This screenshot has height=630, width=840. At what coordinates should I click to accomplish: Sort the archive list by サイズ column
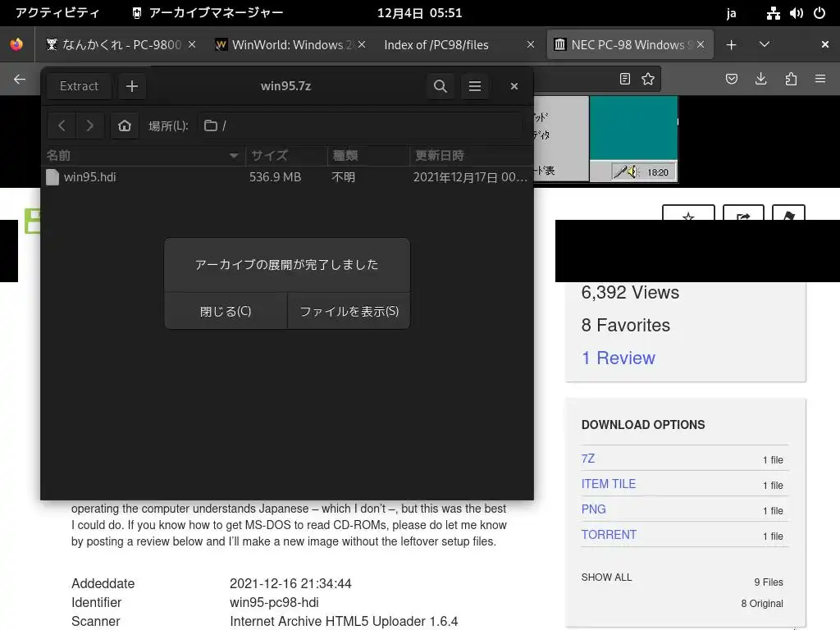[x=286, y=156]
